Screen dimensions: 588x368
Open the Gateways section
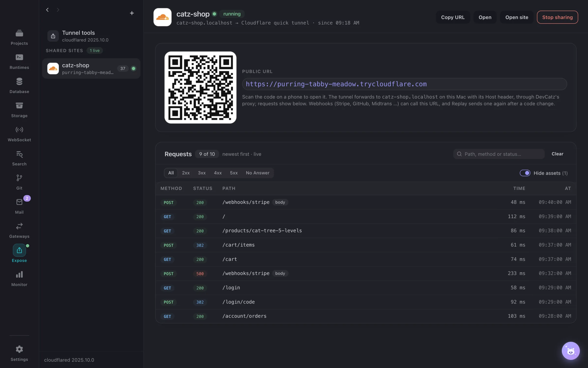tap(19, 230)
